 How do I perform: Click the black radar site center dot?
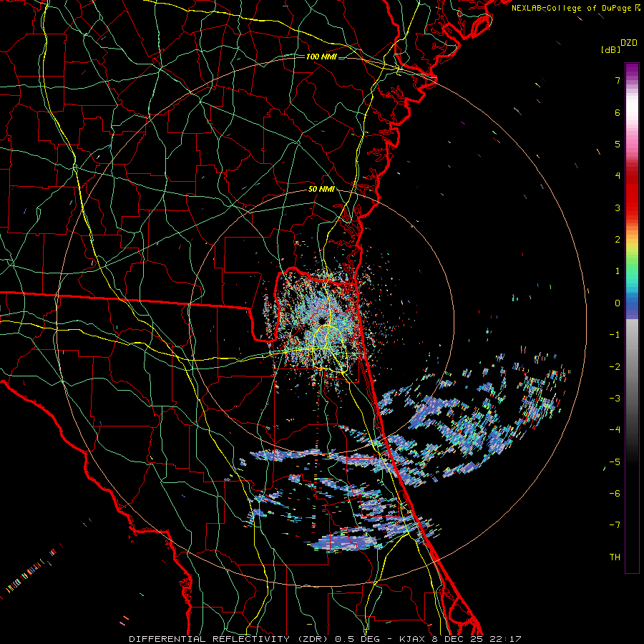(x=321, y=320)
